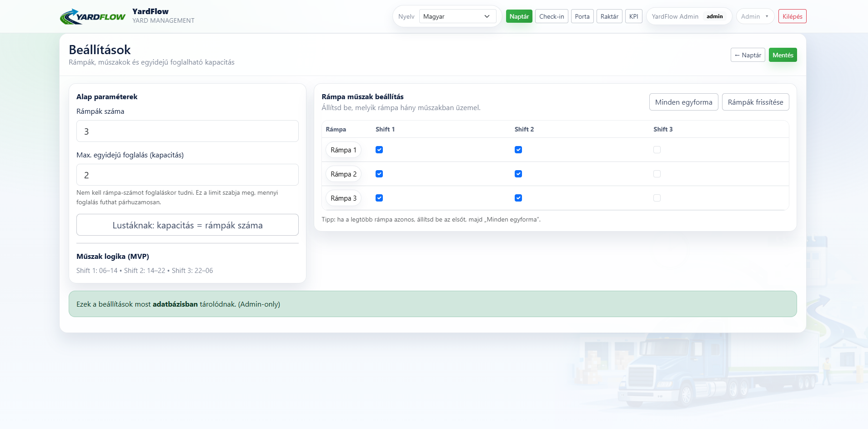Go back using the ← Naptár button
The height and width of the screenshot is (429, 868).
[x=748, y=55]
